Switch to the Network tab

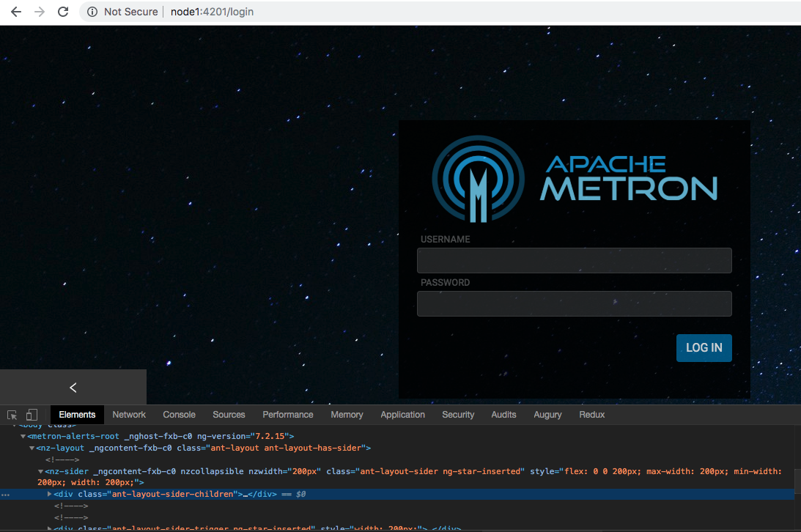coord(129,415)
